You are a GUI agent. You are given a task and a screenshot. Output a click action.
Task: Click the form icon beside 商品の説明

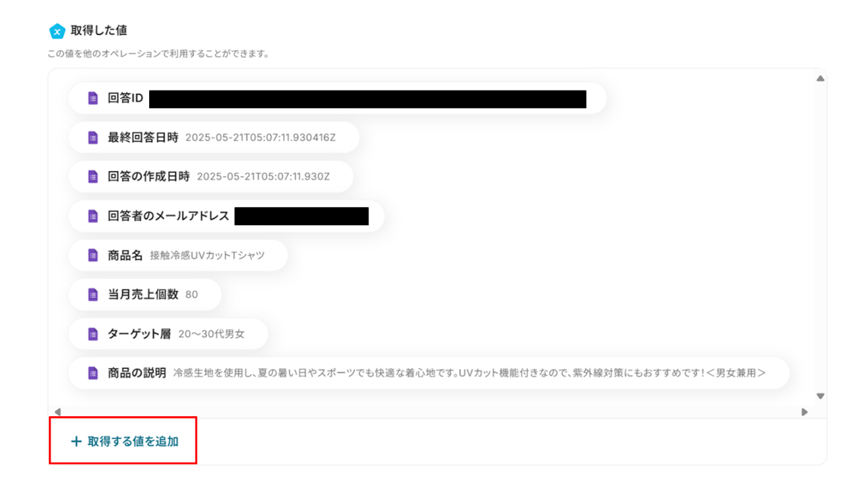tap(93, 373)
